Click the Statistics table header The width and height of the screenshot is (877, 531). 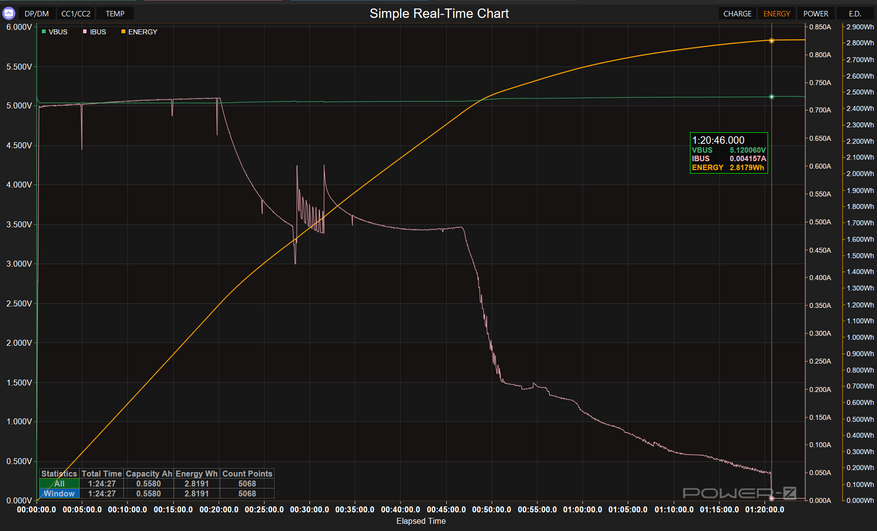59,474
